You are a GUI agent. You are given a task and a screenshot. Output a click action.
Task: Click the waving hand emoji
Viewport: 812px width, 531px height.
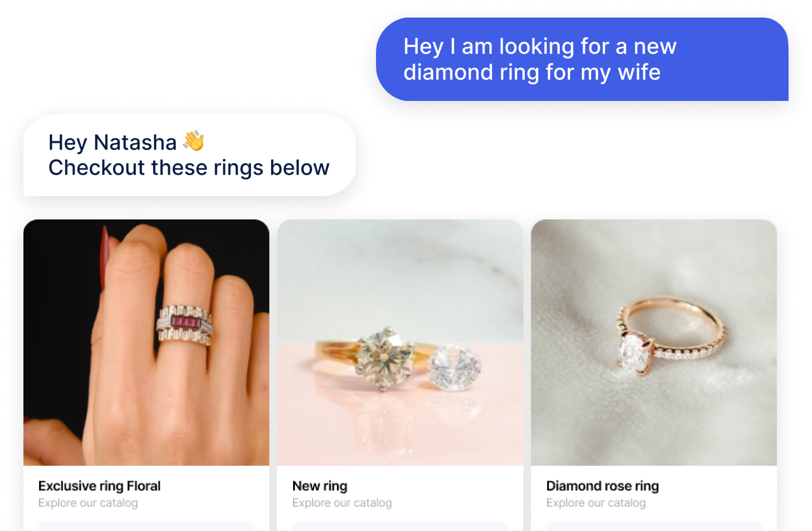[194, 141]
